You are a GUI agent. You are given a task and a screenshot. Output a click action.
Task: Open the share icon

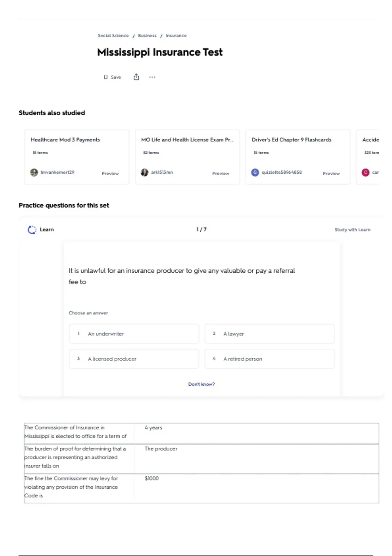click(x=136, y=77)
